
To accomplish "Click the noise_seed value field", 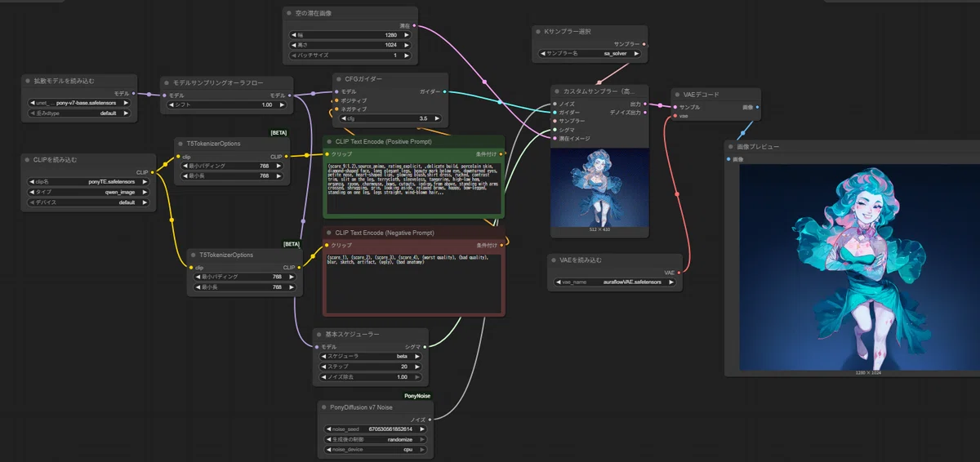I will coord(376,429).
